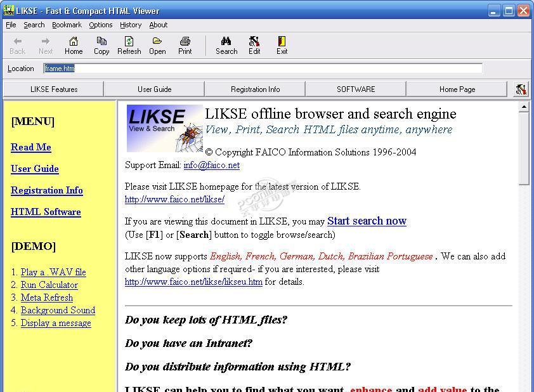Open the Options menu
The height and width of the screenshot is (392, 534).
click(x=100, y=25)
